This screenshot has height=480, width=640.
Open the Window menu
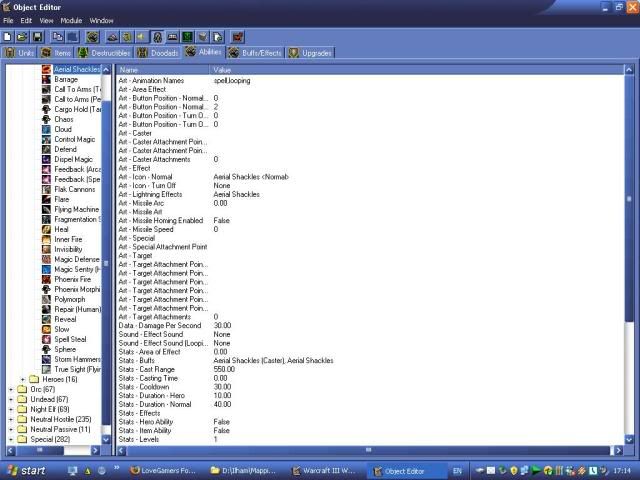point(101,20)
